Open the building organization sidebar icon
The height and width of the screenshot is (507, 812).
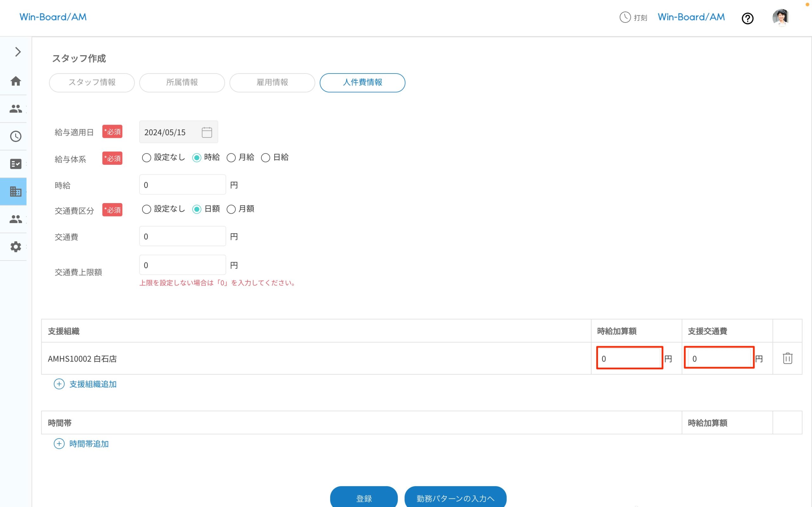16,191
